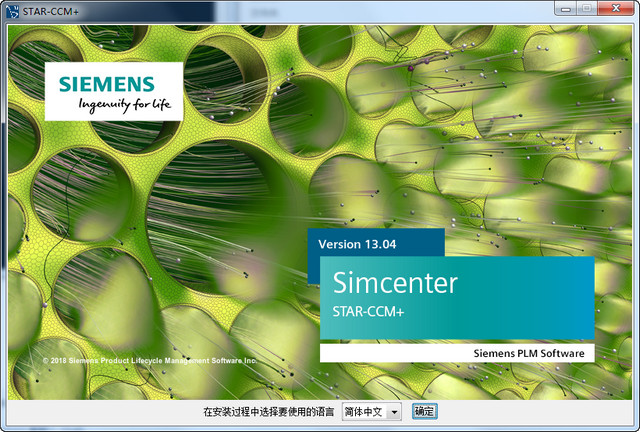Screen dimensions: 640x432
Task: Close the STAR-CCM+ installer window
Action: [616, 8]
